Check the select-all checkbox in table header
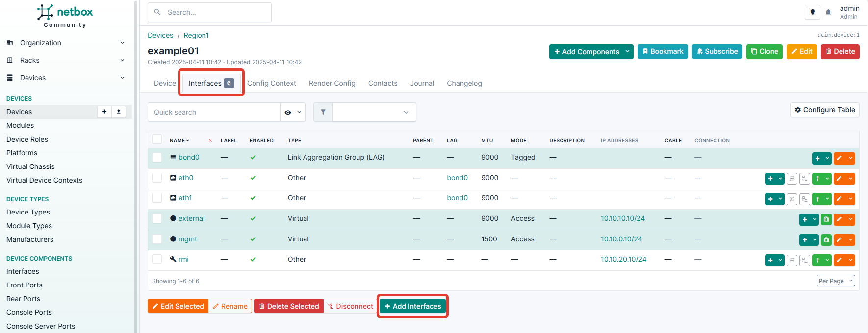Viewport: 868px width, 333px height. [157, 140]
